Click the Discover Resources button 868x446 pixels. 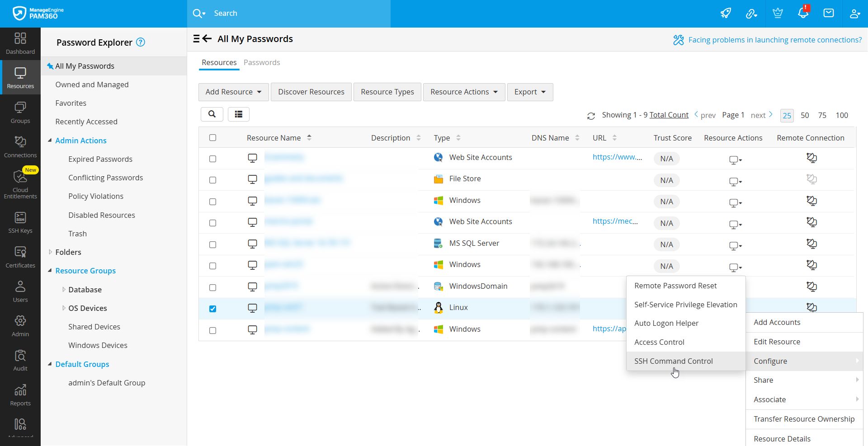click(x=311, y=92)
